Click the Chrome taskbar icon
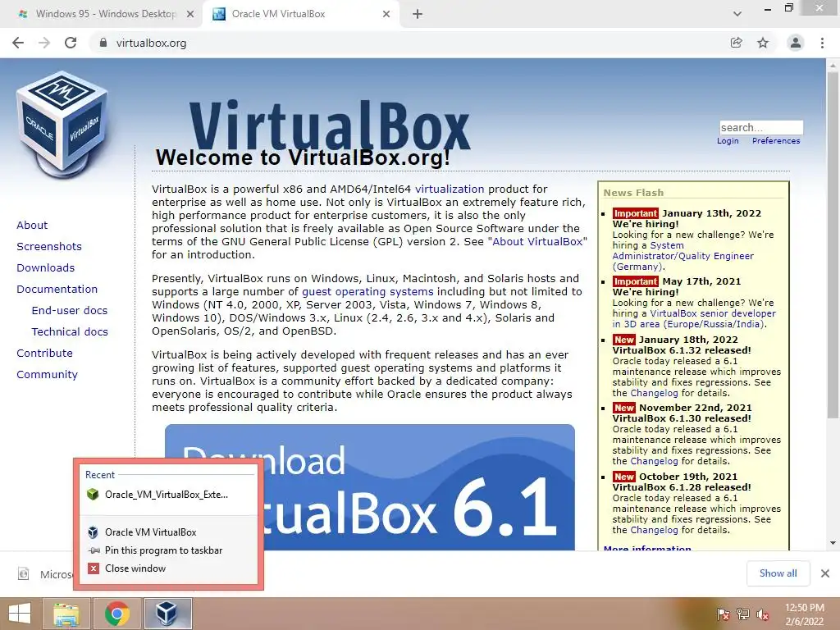Image resolution: width=840 pixels, height=630 pixels. (116, 614)
